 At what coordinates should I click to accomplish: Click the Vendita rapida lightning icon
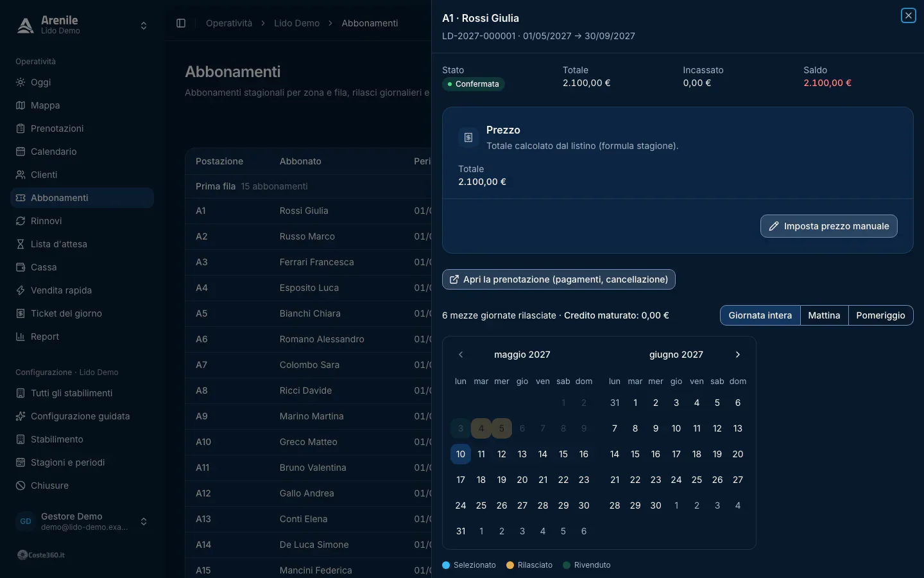21,290
